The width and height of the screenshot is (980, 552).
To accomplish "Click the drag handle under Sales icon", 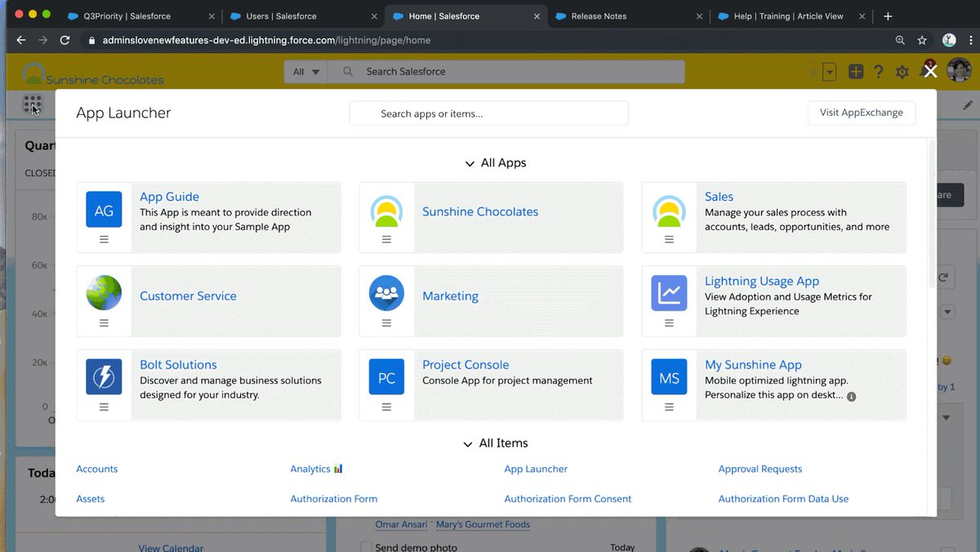I will 669,239.
